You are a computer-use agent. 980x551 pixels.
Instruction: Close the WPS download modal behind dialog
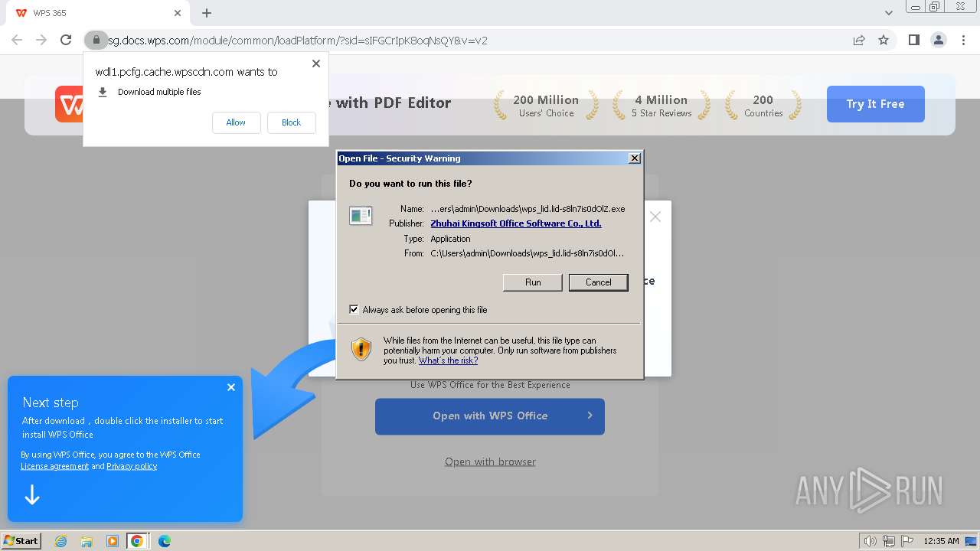pos(655,217)
